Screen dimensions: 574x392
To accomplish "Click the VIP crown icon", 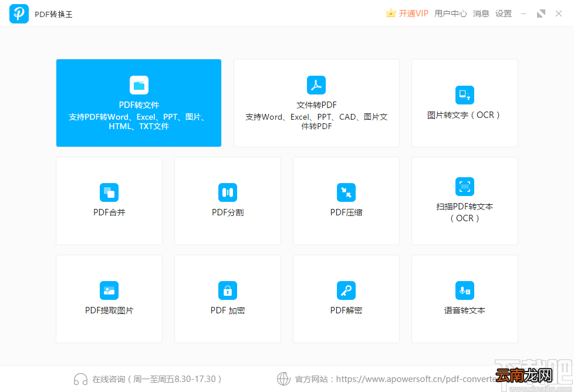I will (x=391, y=13).
